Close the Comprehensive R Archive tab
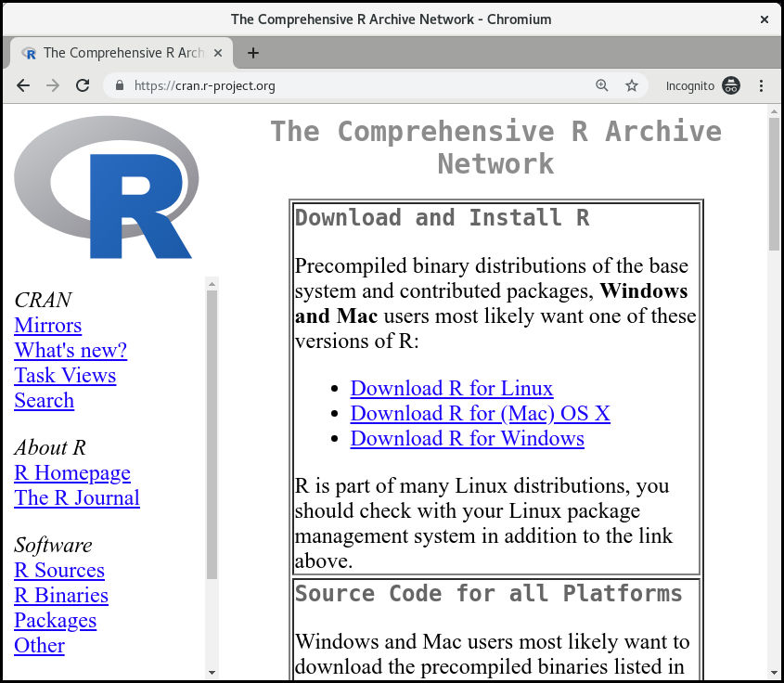Screen dimensions: 784x683 coord(218,53)
